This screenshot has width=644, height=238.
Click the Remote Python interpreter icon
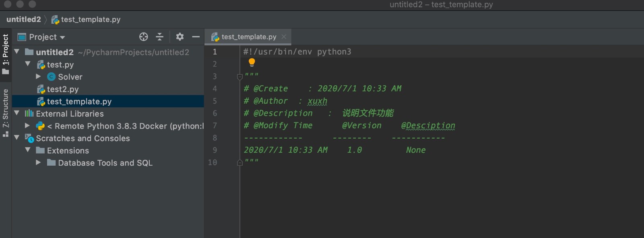(x=41, y=126)
